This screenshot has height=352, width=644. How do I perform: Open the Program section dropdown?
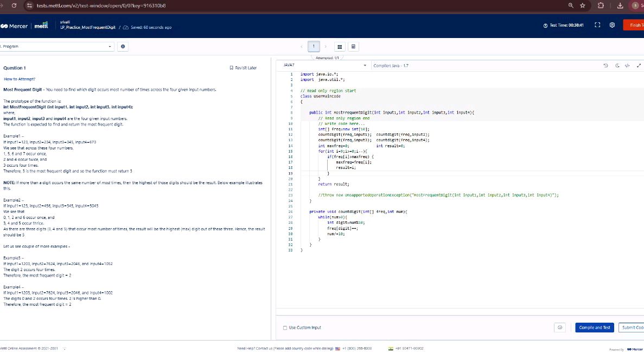coord(57,47)
